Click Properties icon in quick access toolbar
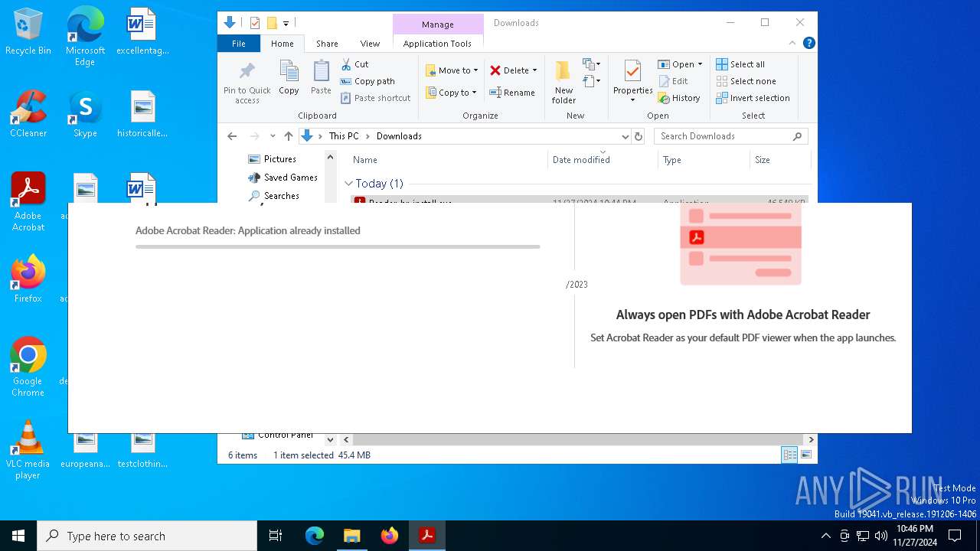 point(255,23)
